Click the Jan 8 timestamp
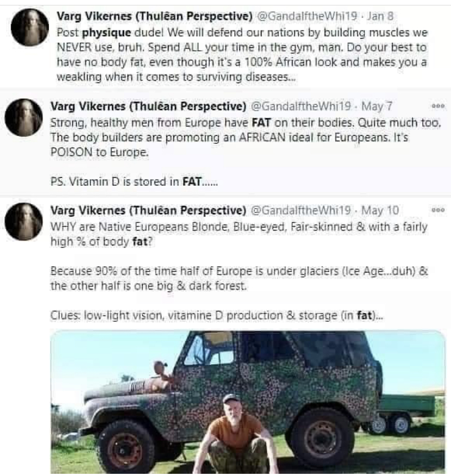Viewport: 451px width, 476px height. pyautogui.click(x=380, y=16)
